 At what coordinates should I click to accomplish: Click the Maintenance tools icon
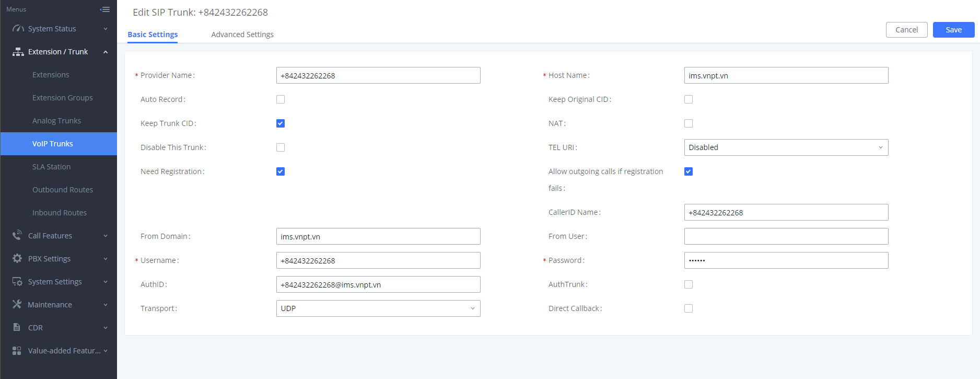click(x=17, y=304)
